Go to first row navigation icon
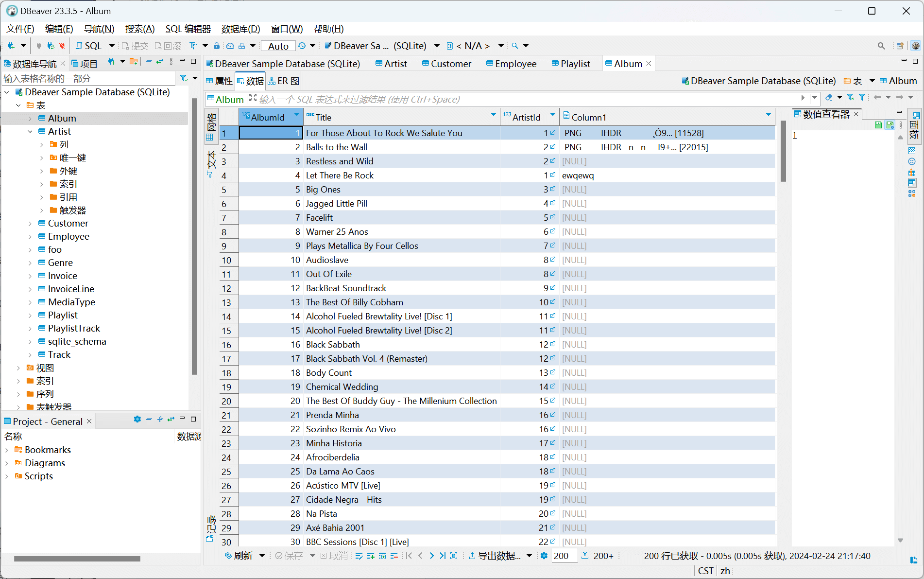This screenshot has width=924, height=579. pos(409,556)
